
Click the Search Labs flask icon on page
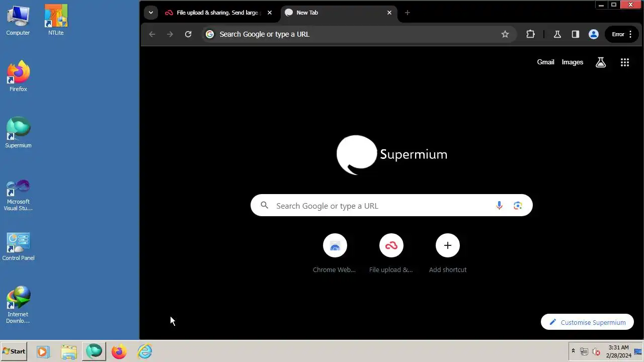pos(601,62)
